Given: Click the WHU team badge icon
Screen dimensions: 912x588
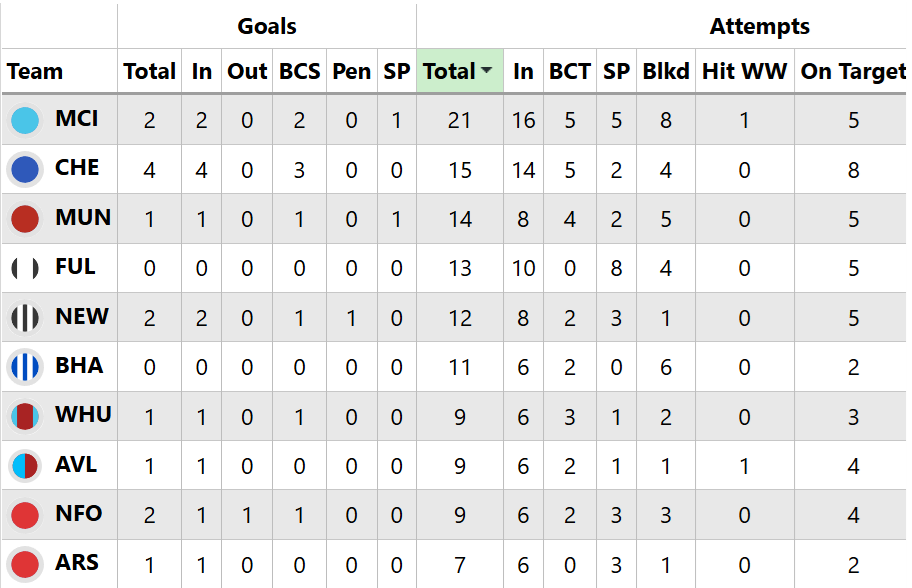Looking at the screenshot, I should point(25,415).
